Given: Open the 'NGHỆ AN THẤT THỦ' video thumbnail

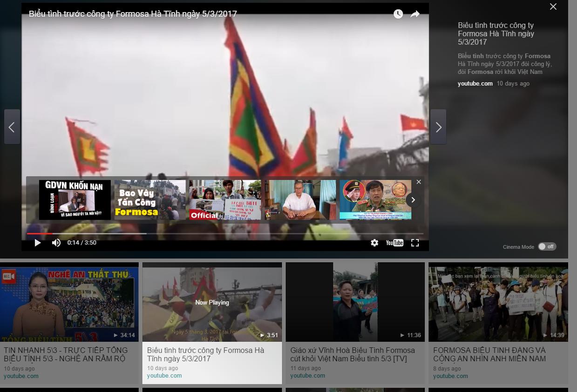Looking at the screenshot, I should click(69, 302).
